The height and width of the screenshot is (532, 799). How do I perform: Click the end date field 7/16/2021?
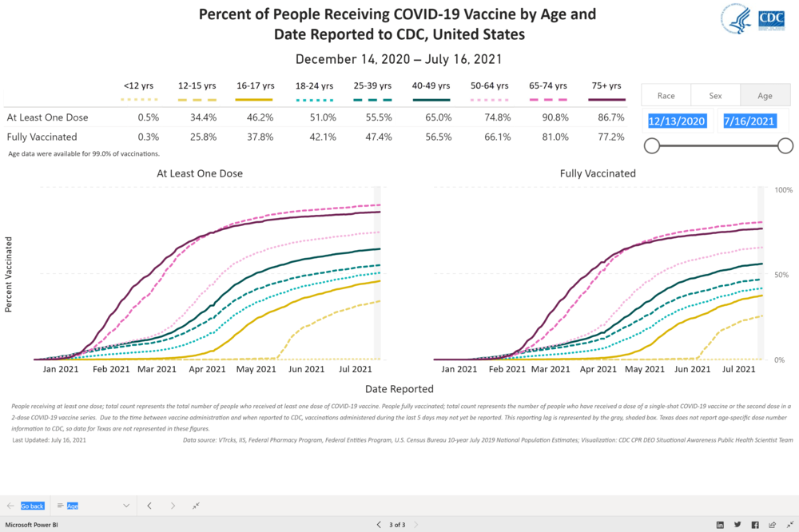click(749, 121)
